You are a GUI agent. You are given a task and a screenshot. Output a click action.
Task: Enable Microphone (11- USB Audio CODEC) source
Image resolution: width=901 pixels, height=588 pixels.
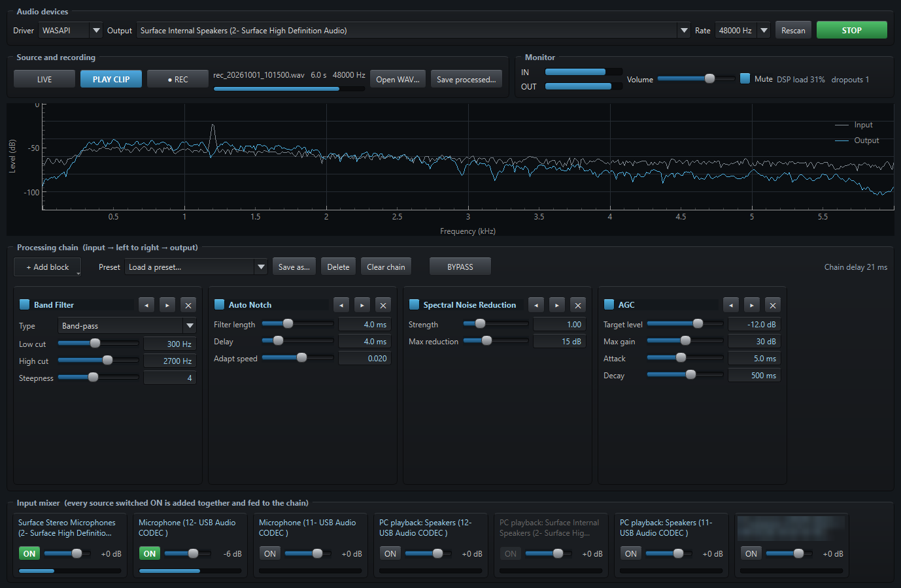270,553
